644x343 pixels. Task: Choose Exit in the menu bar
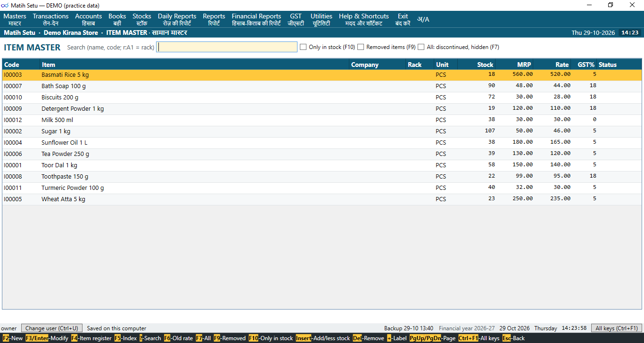tap(403, 19)
